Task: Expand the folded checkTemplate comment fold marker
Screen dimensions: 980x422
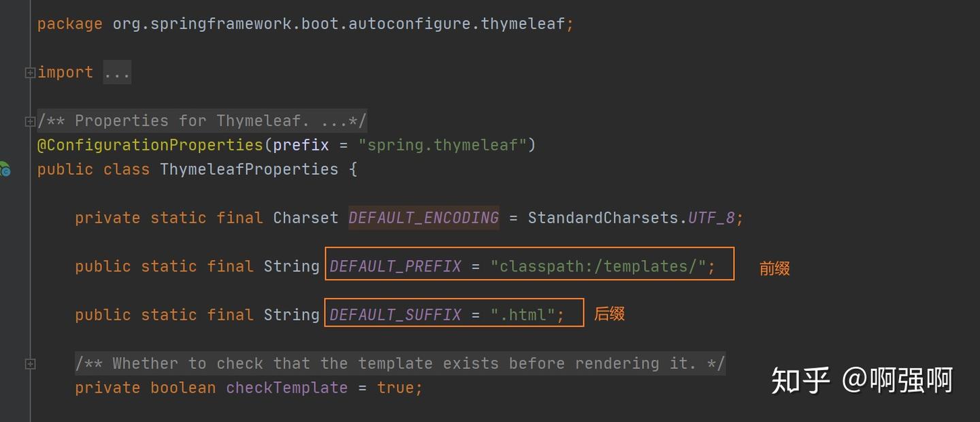Action: (30, 363)
